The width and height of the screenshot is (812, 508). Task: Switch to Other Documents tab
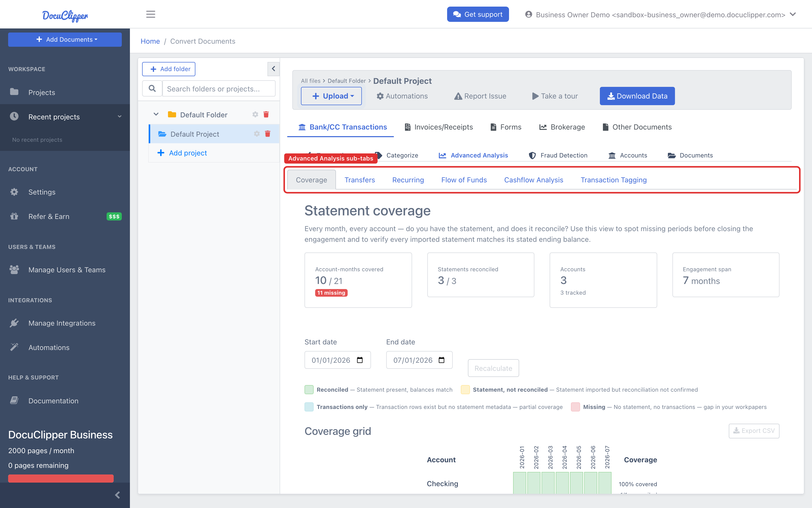(637, 127)
